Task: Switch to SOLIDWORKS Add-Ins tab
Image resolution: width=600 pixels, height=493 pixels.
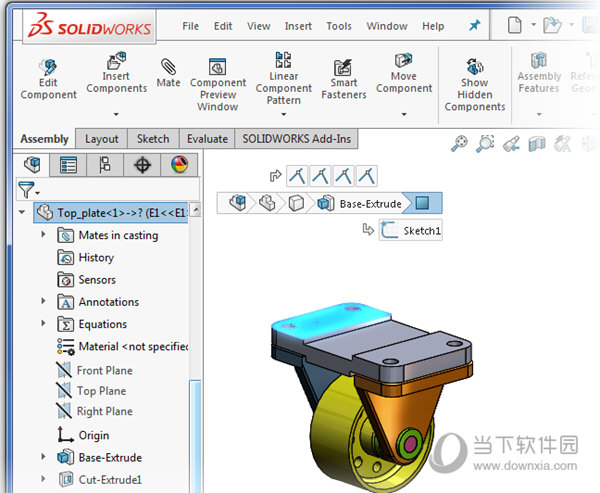Action: [x=297, y=139]
